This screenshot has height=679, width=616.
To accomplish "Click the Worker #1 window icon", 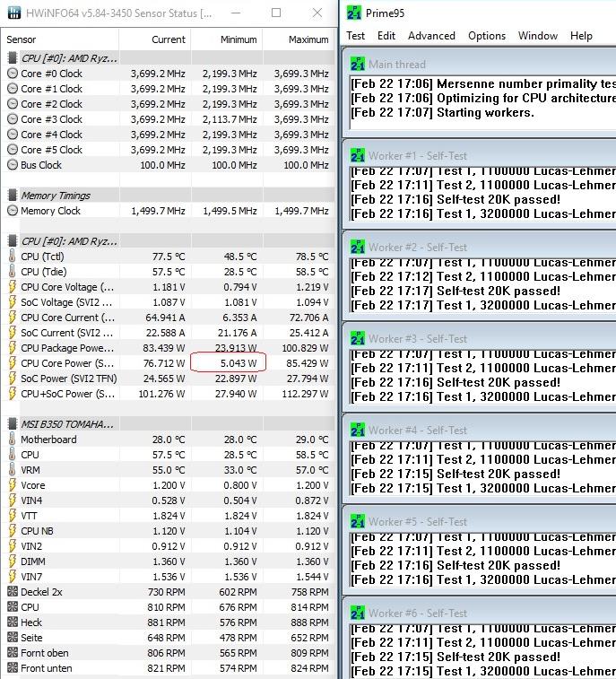I will click(x=358, y=155).
